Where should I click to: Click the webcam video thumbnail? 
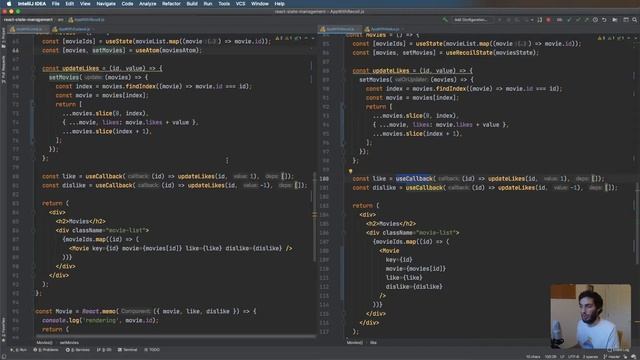point(590,317)
